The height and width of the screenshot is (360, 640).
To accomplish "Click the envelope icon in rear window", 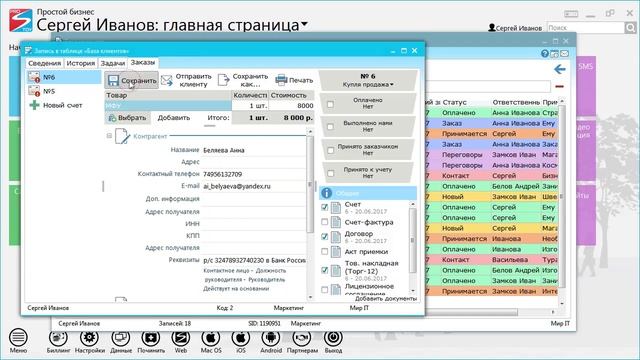I will click(x=564, y=53).
